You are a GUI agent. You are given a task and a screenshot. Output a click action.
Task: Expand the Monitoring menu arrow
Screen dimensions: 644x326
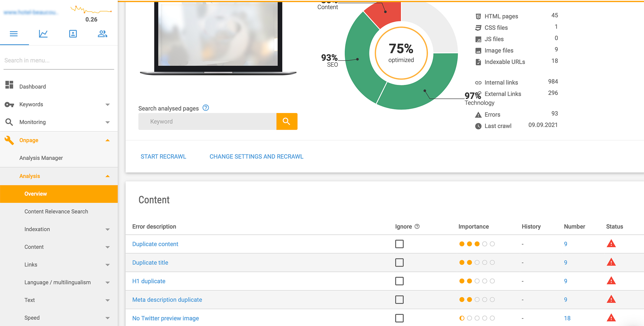tap(108, 122)
